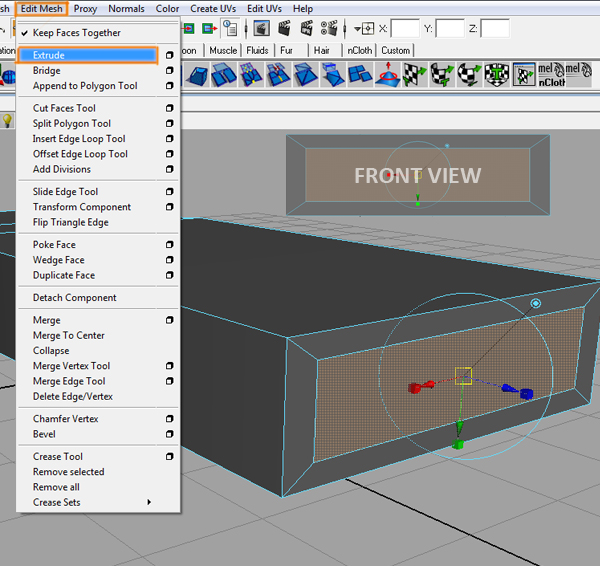
Task: Open the option box for Duplicate Face
Action: (x=170, y=275)
